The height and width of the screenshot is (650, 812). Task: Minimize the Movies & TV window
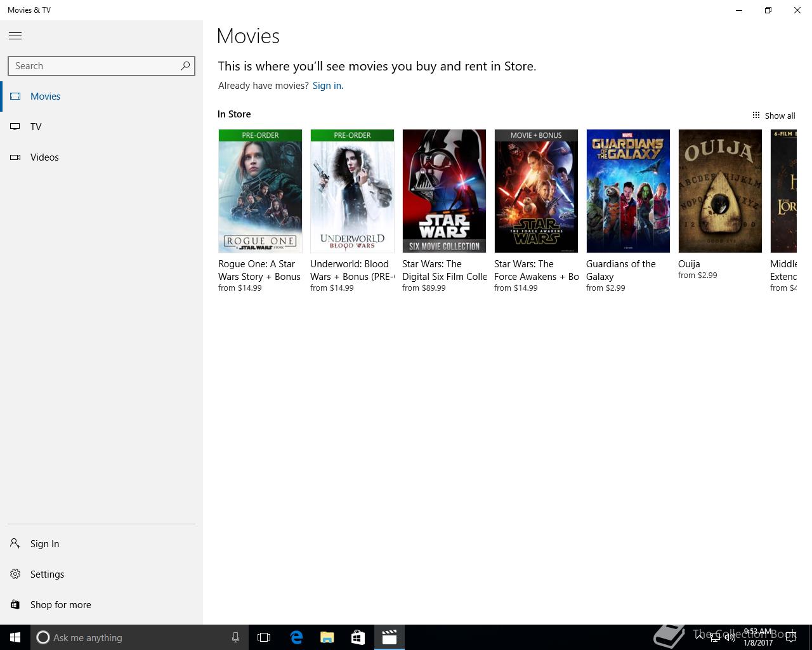(739, 10)
